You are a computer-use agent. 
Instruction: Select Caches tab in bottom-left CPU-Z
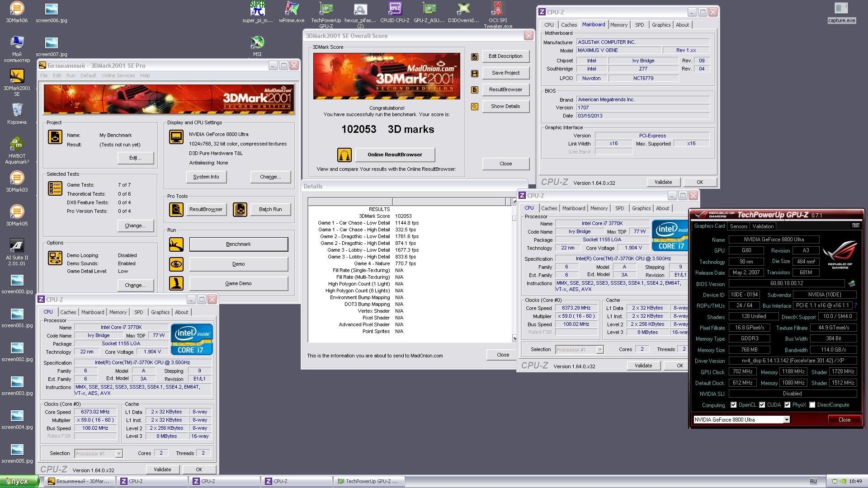point(68,312)
